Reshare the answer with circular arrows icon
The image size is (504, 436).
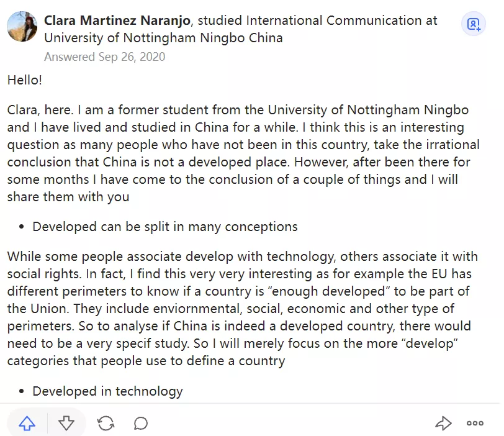pos(106,424)
